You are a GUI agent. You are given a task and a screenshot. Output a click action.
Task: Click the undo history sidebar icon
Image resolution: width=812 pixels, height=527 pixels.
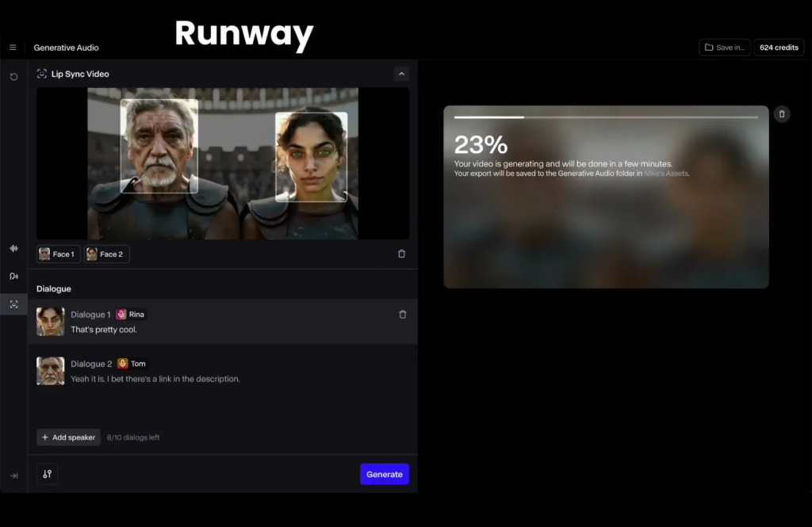13,77
